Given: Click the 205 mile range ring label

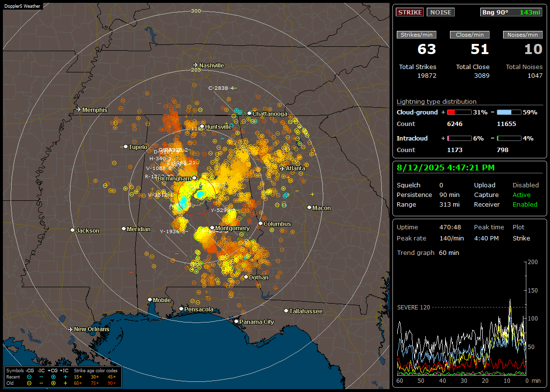Looking at the screenshot, I should [196, 70].
